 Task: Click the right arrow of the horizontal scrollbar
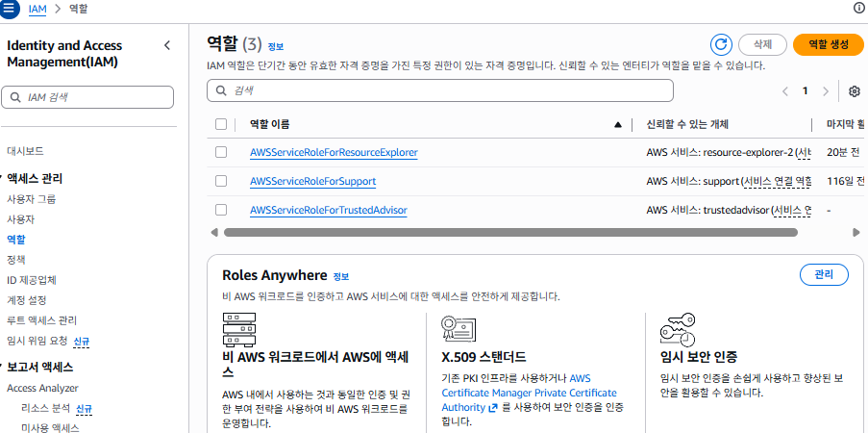pos(856,232)
